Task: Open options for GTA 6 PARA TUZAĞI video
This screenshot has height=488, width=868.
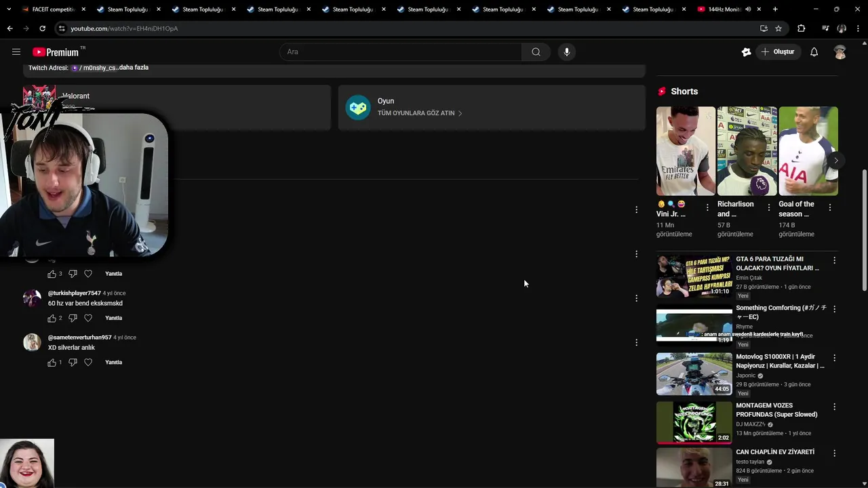Action: [x=834, y=260]
